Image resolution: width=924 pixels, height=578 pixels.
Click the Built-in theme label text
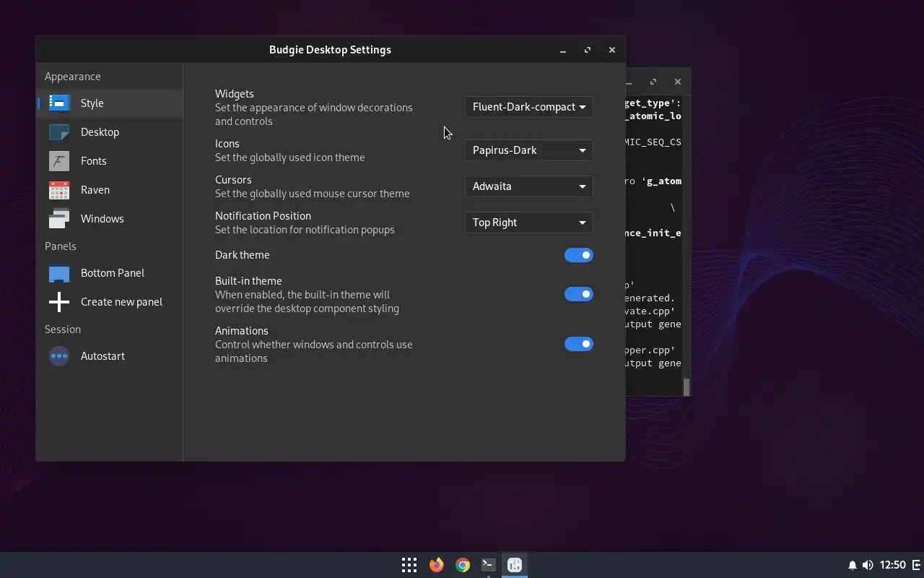248,281
